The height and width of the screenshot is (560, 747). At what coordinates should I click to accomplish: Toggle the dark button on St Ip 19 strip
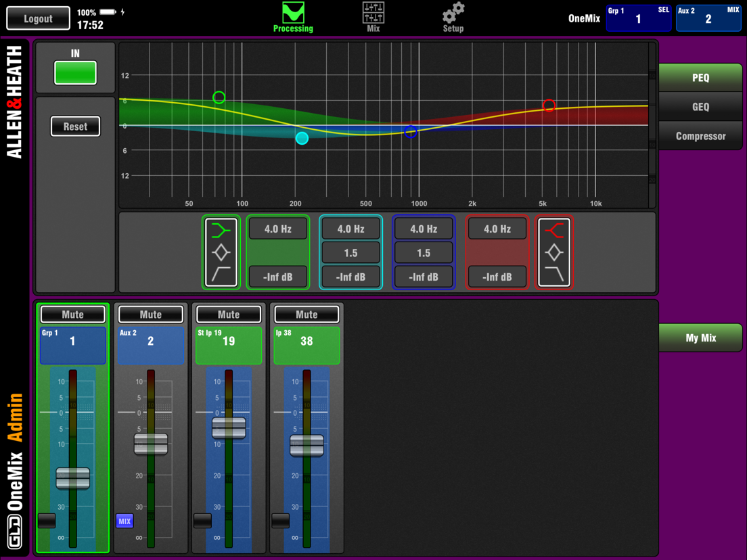(202, 521)
